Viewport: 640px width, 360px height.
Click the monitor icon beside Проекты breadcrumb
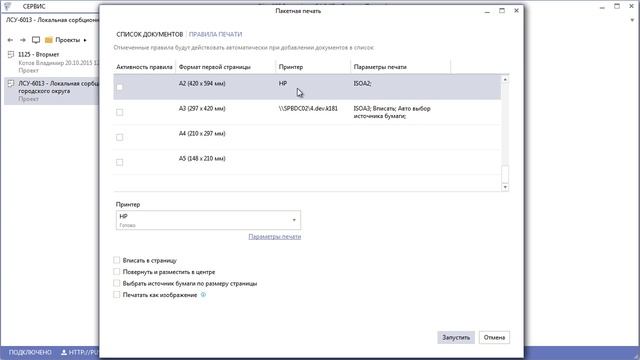[36, 40]
